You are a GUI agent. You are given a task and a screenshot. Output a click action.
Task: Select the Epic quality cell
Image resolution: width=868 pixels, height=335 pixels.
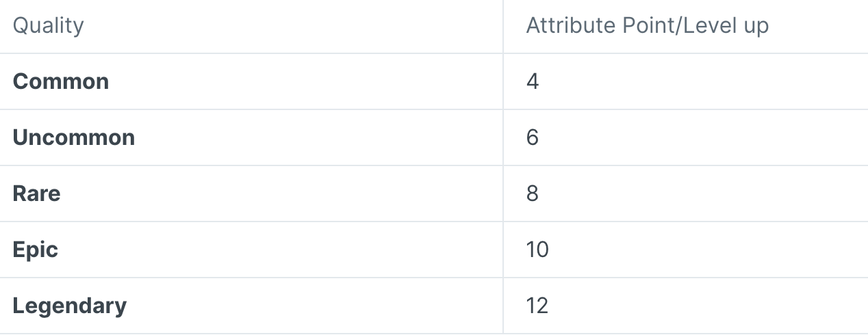[x=36, y=250]
